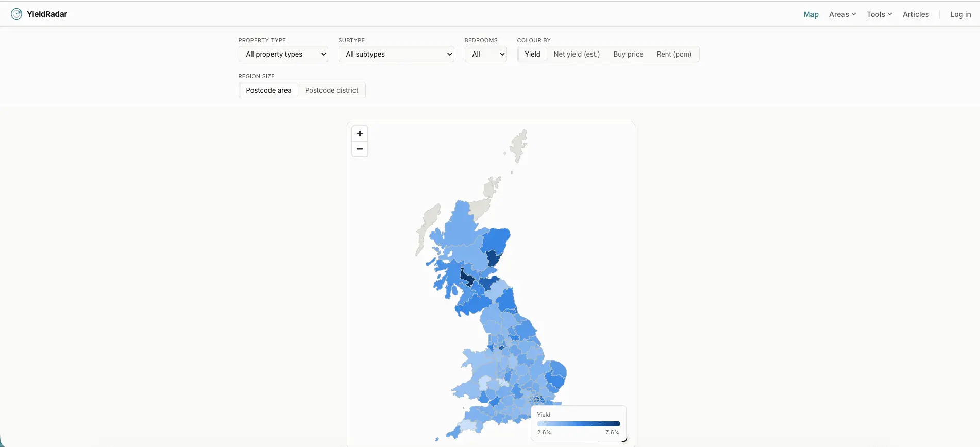Click the Yield legend gradient bar
980x447 pixels.
click(578, 424)
